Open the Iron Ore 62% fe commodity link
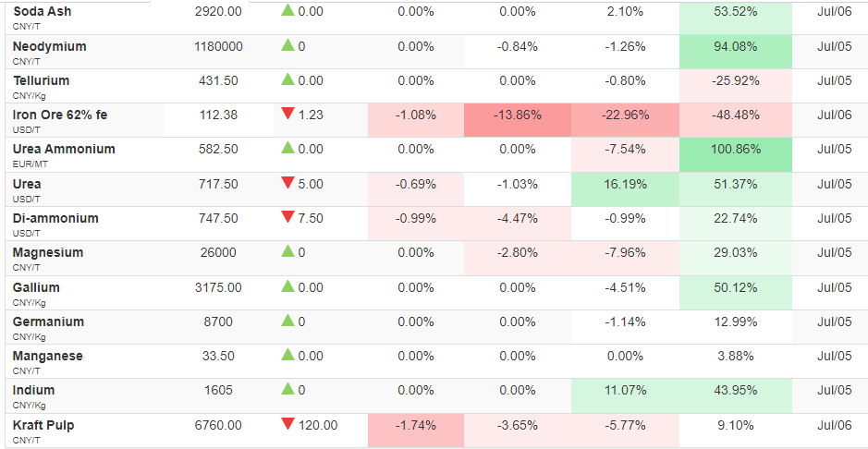Viewport: 868px width, 449px height. click(60, 115)
